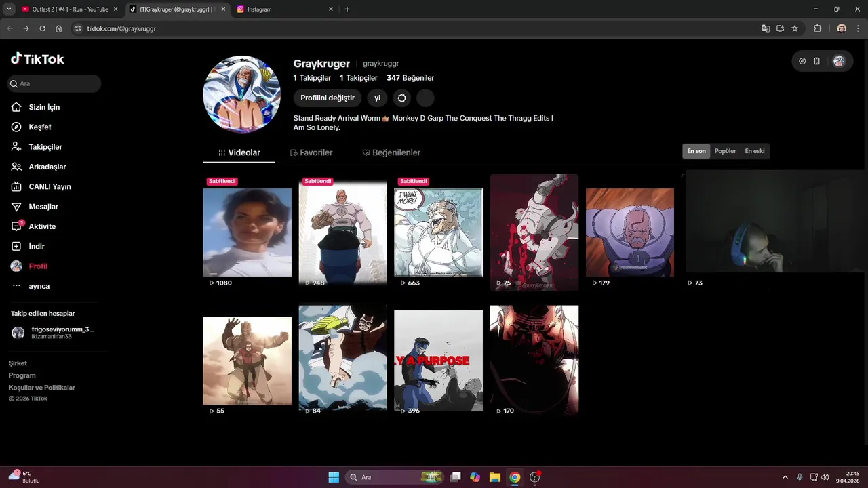Click the install app icon

(780, 28)
